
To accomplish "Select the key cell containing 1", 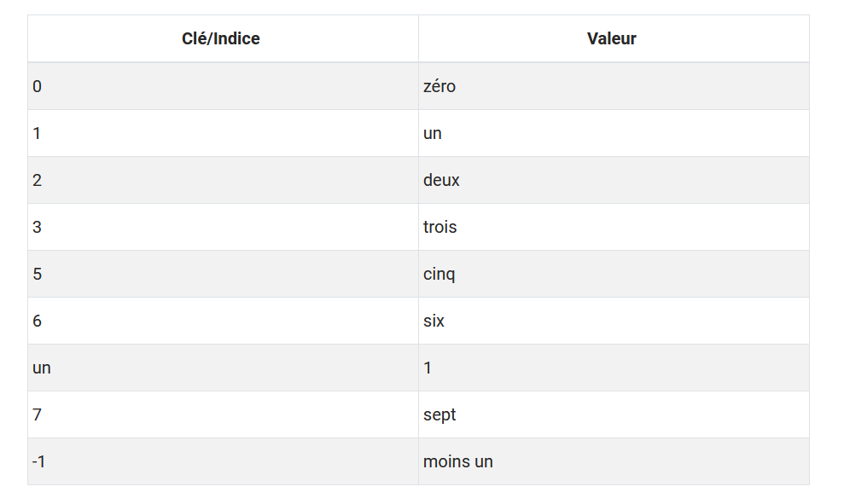I will click(38, 133).
